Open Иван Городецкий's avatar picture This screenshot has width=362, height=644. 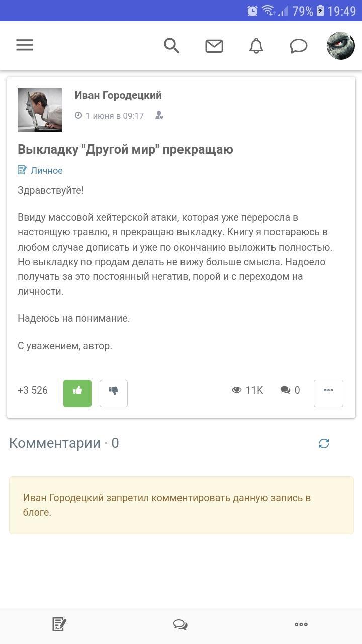pos(40,110)
